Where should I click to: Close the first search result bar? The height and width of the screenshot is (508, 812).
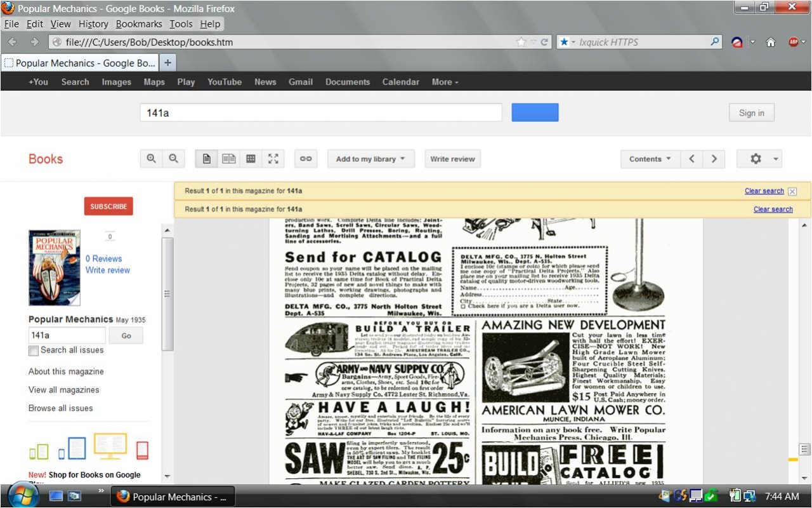coord(792,191)
